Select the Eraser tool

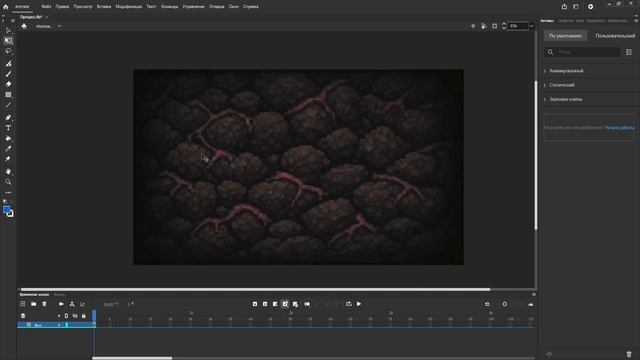pyautogui.click(x=8, y=84)
